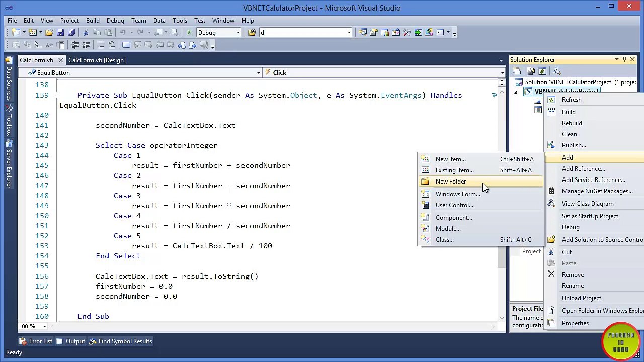Collapse EqualButton_Click sub outlining toggle
This screenshot has width=644, height=362.
(x=56, y=95)
